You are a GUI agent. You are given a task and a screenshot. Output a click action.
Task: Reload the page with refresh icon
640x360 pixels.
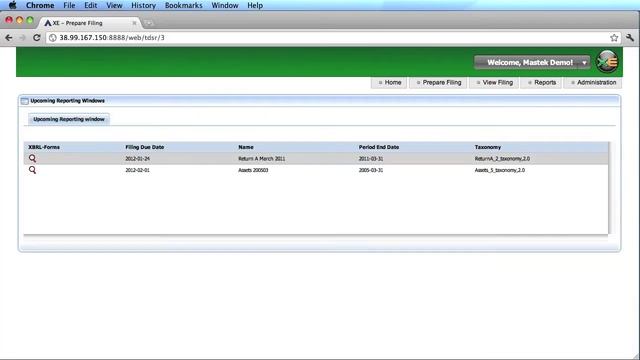(36, 38)
